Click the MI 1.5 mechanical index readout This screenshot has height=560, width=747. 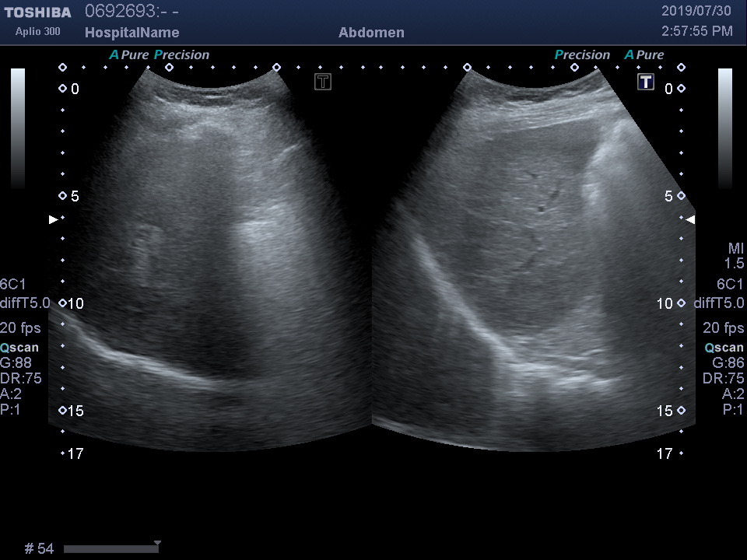734,256
